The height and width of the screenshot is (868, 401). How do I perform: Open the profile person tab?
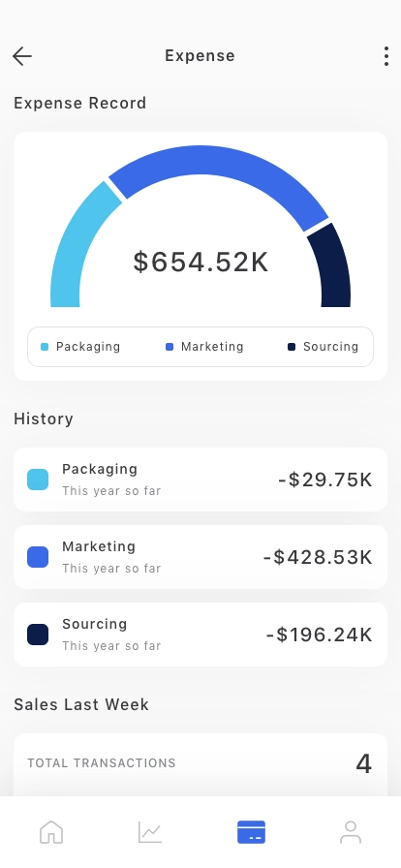pyautogui.click(x=350, y=832)
